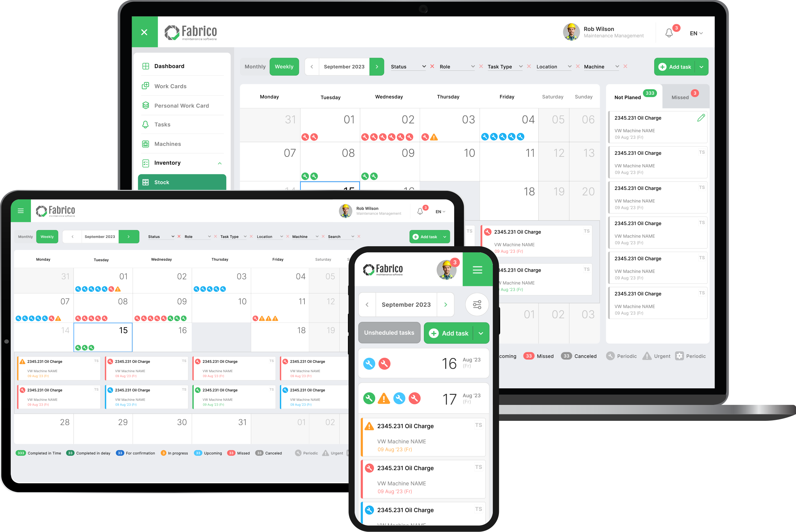Screen dimensions: 796x532
Task: Toggle the Monthly view button
Action: 254,66
